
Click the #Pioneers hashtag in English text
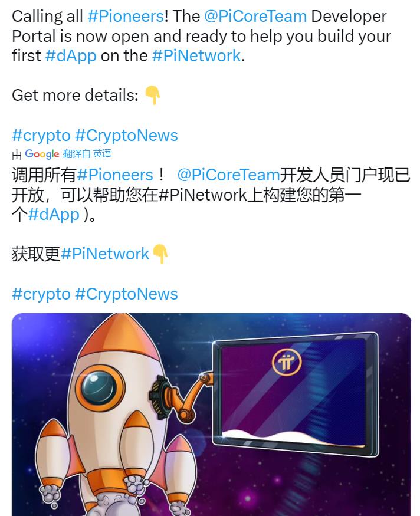126,16
